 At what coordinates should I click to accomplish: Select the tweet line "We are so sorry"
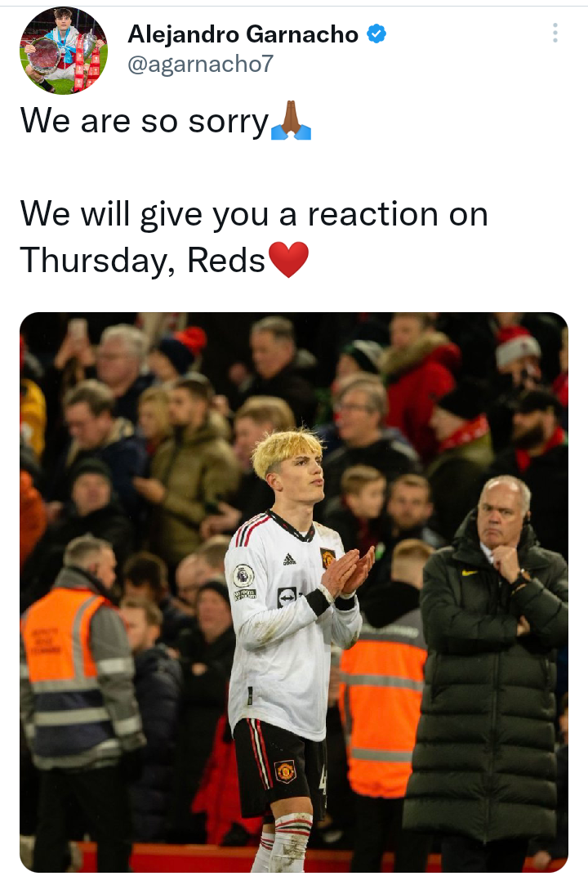145,121
